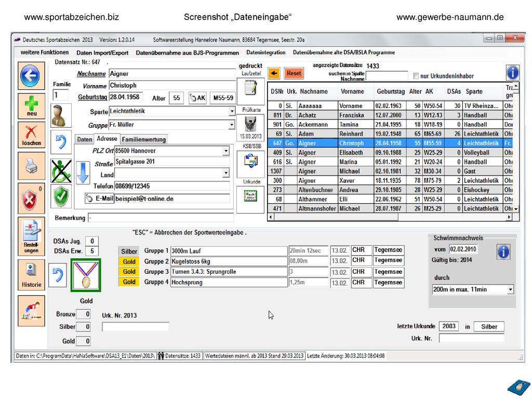
Task: Toggle the crossed-out wheelchair icon
Action: pyautogui.click(x=61, y=171)
